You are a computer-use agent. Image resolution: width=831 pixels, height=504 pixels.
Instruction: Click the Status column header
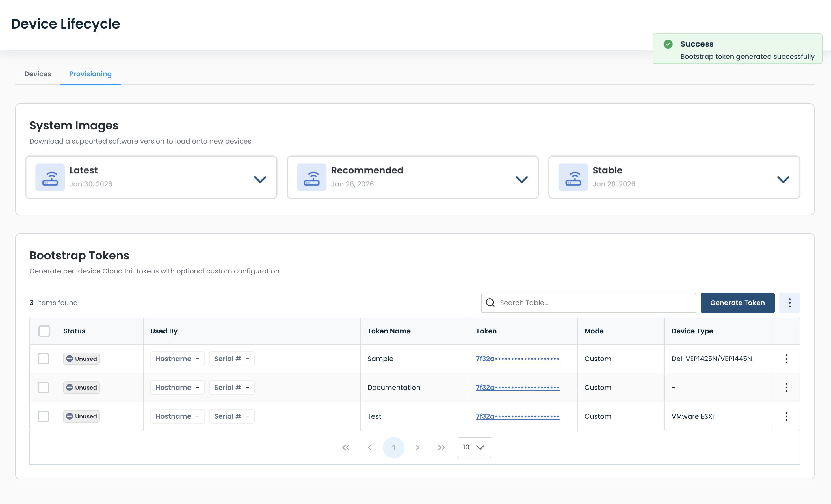[x=74, y=331]
